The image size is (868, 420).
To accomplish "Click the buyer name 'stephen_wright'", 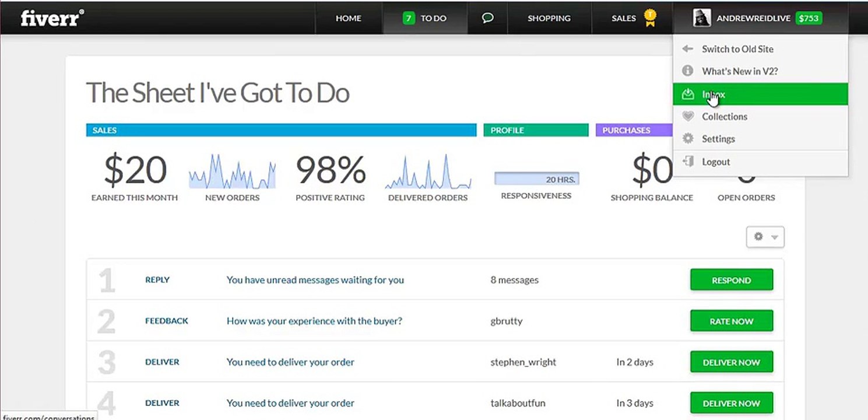I will pos(523,362).
